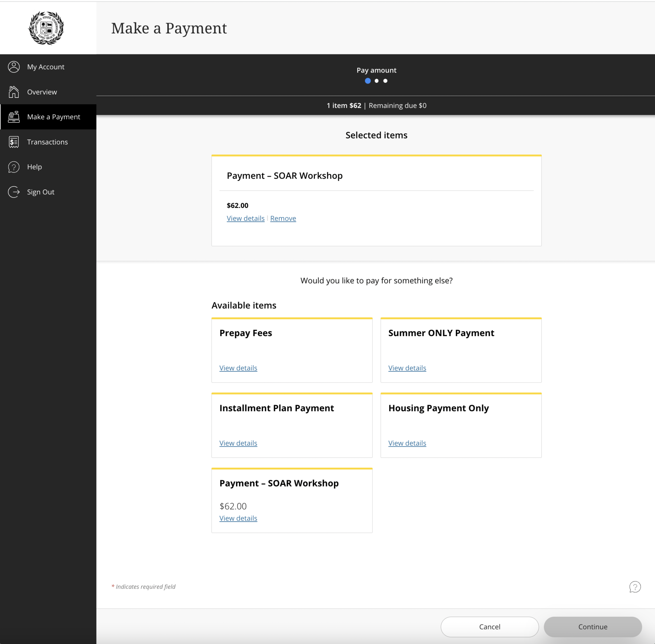Click the third progress step indicator dot
Image resolution: width=655 pixels, height=644 pixels.
(x=385, y=81)
